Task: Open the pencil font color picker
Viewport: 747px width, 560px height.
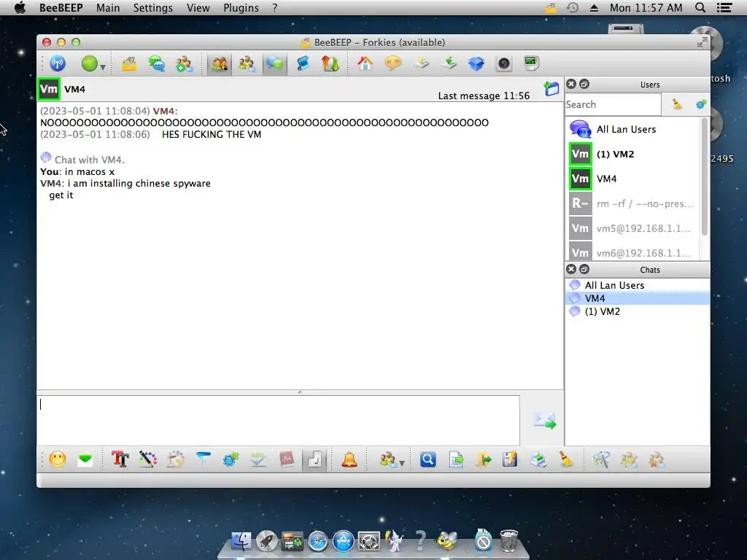Action: 147,459
